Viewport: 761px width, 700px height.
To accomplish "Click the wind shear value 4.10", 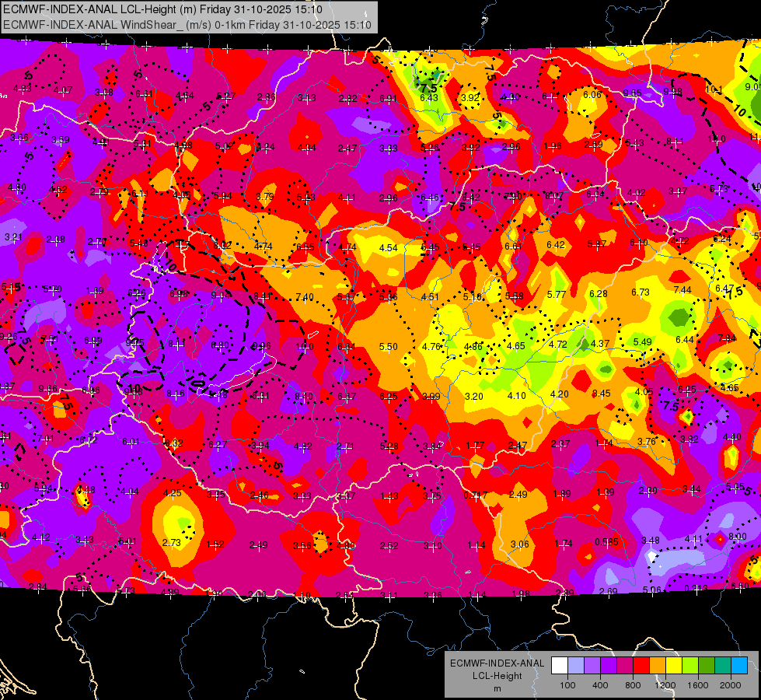I will pyautogui.click(x=516, y=395).
